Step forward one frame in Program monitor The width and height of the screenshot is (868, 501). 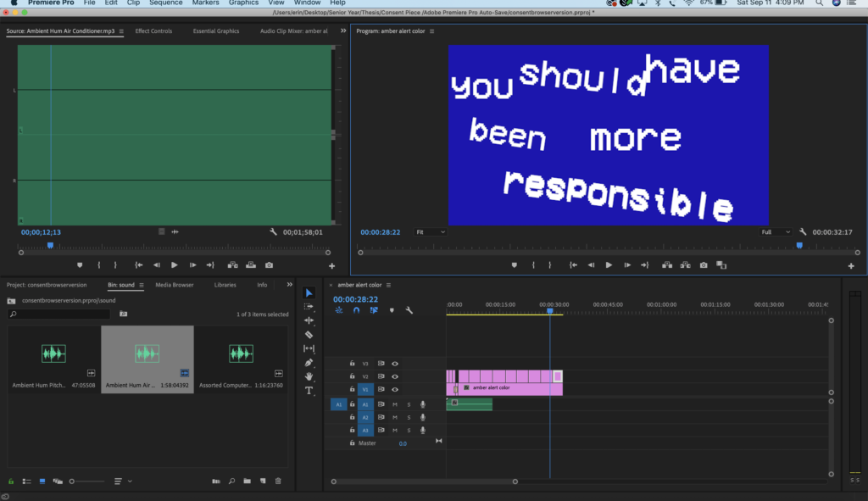pyautogui.click(x=627, y=265)
